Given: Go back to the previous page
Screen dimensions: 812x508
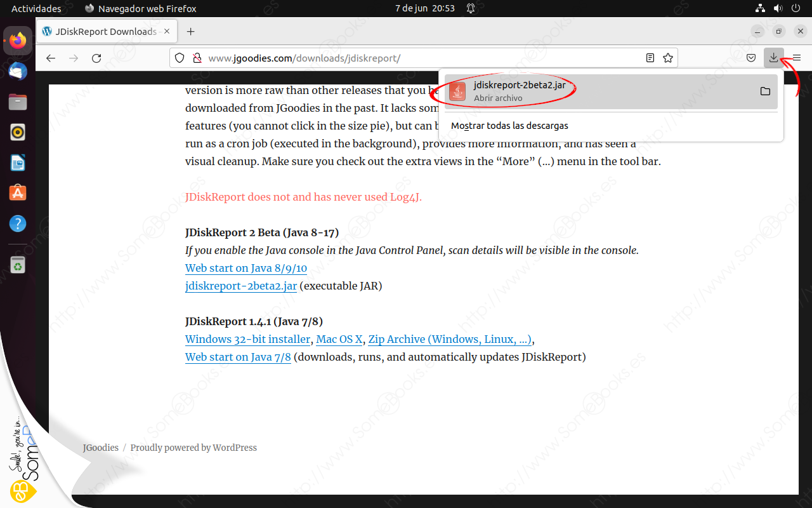Looking at the screenshot, I should click(50, 58).
